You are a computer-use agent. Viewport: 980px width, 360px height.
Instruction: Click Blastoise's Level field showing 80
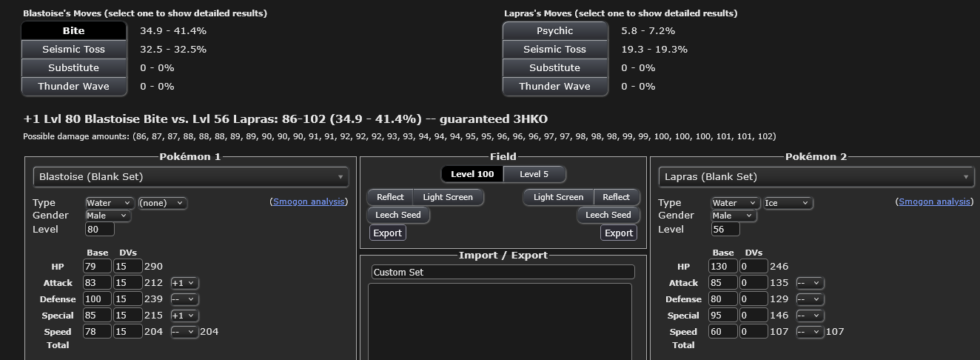(x=100, y=229)
